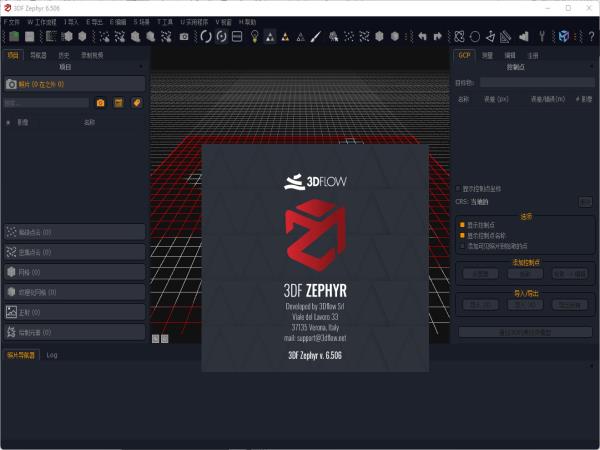This screenshot has width=600, height=450.
Task: Collapse the 项目 panel using its arrow
Action: pos(141,67)
